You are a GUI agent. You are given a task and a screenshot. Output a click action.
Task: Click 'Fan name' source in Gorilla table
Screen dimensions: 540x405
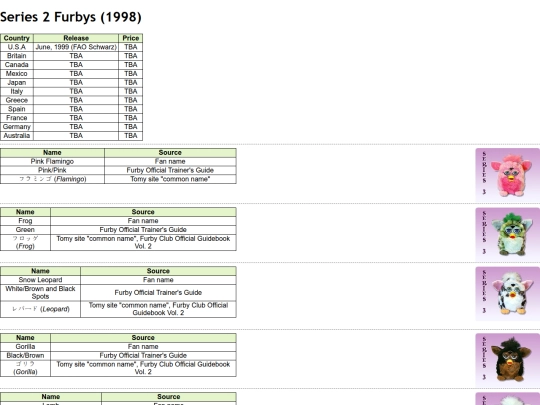[x=143, y=346]
